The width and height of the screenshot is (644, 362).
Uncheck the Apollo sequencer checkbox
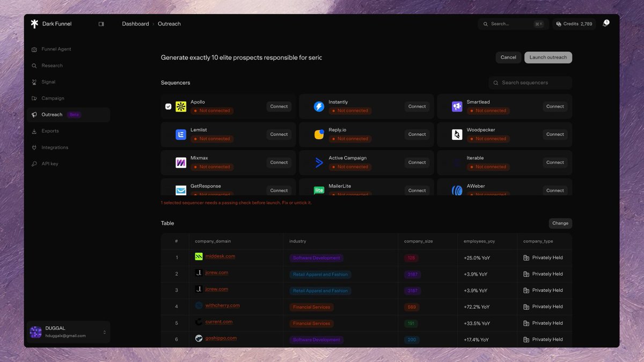(x=168, y=106)
